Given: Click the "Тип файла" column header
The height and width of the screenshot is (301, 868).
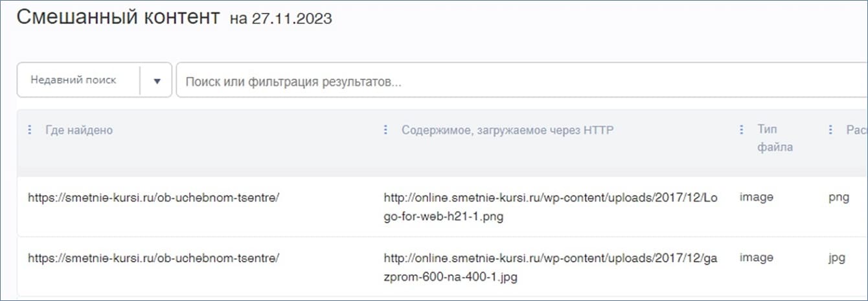Looking at the screenshot, I should pyautogui.click(x=775, y=139).
